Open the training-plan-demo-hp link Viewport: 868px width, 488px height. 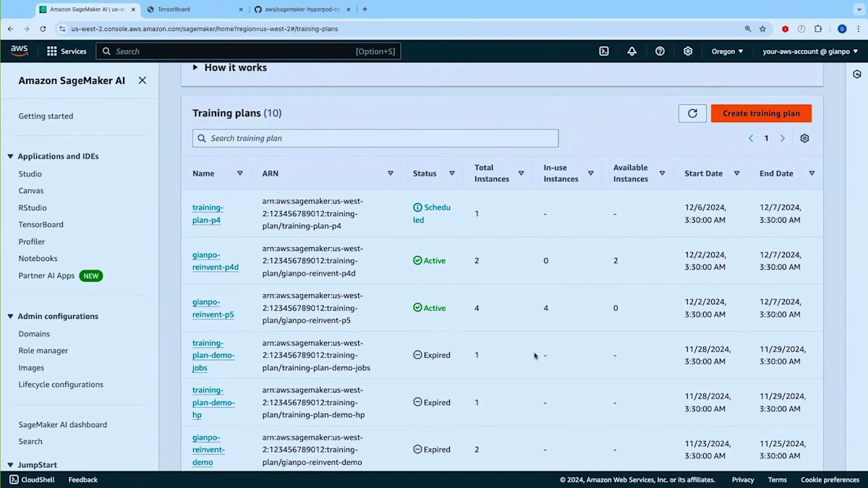point(213,403)
